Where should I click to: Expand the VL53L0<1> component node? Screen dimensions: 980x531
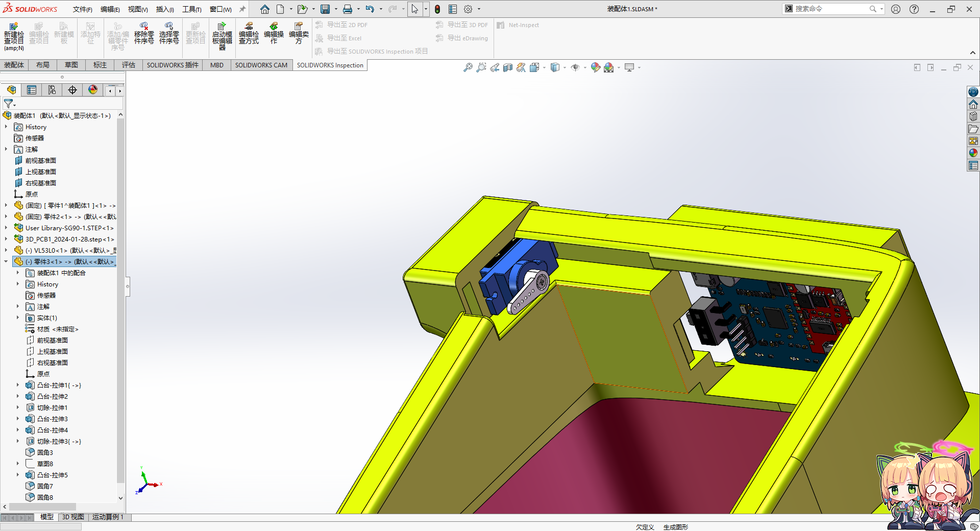(x=6, y=250)
